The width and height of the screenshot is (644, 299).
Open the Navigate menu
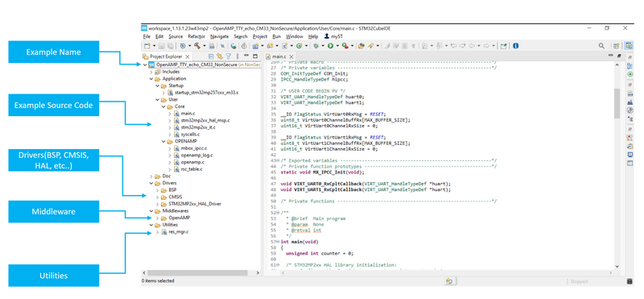[219, 36]
